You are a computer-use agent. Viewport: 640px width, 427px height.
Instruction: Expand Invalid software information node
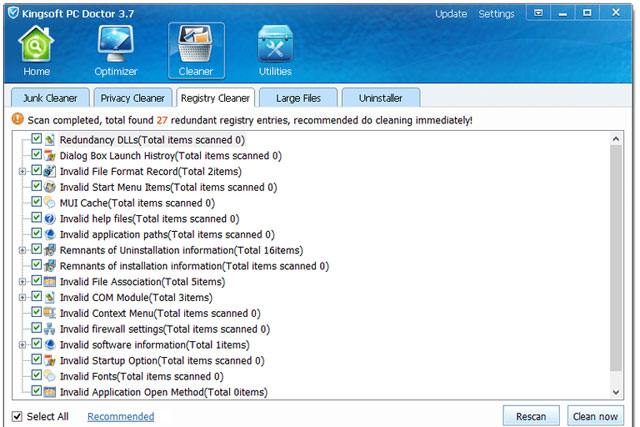pos(22,345)
